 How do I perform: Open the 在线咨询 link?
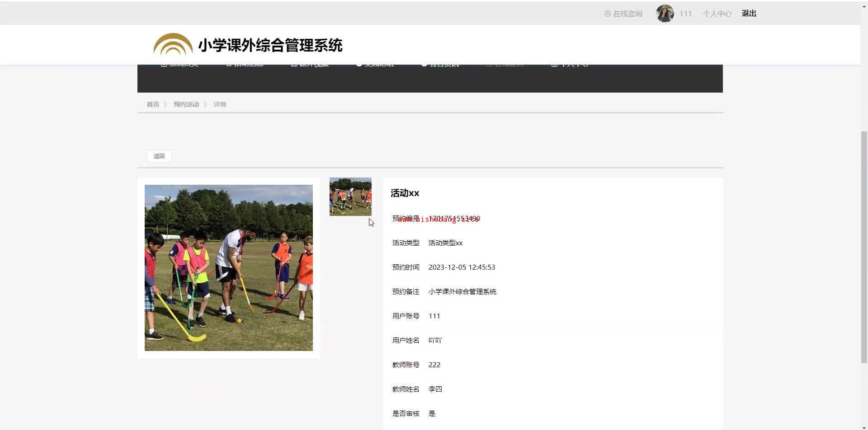coord(627,14)
